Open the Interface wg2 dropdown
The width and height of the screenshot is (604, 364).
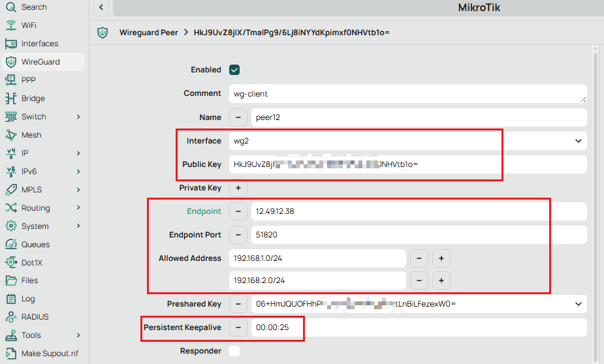pos(578,141)
